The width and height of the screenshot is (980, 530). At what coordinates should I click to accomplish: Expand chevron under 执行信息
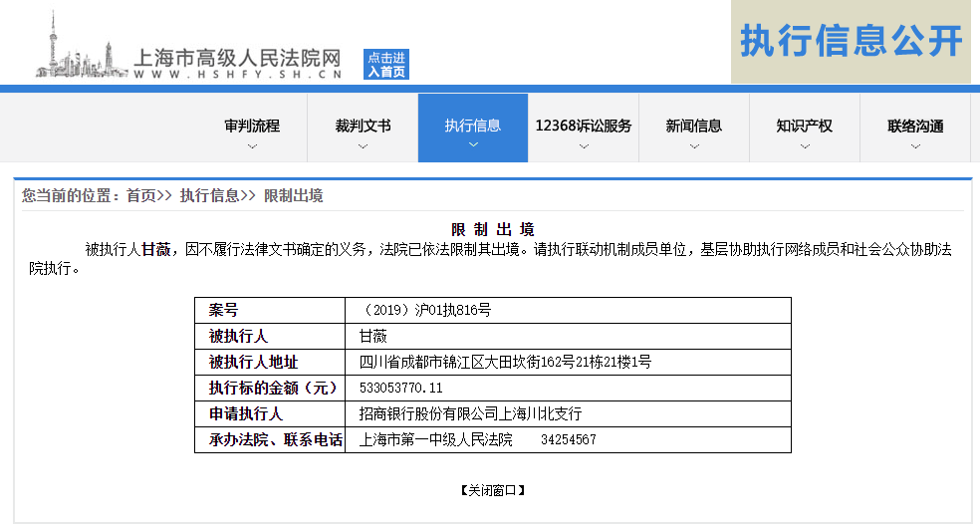(474, 144)
